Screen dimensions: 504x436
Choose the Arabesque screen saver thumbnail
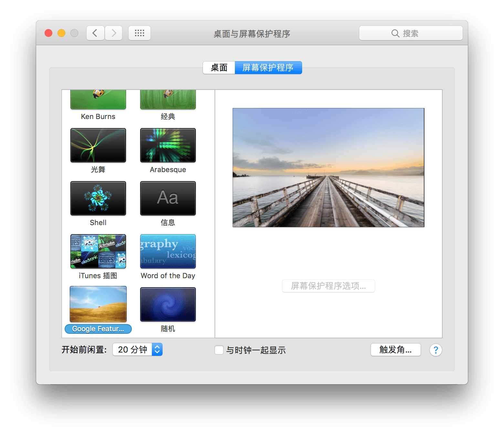[x=168, y=145]
